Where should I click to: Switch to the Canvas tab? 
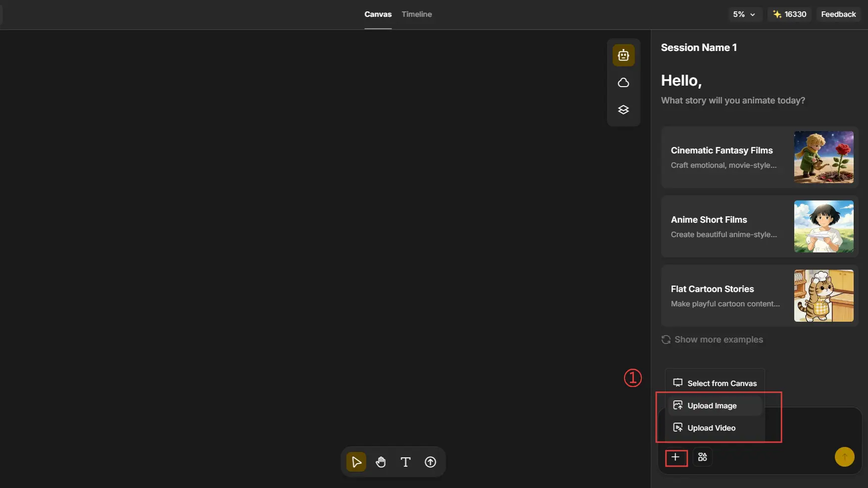pos(378,14)
